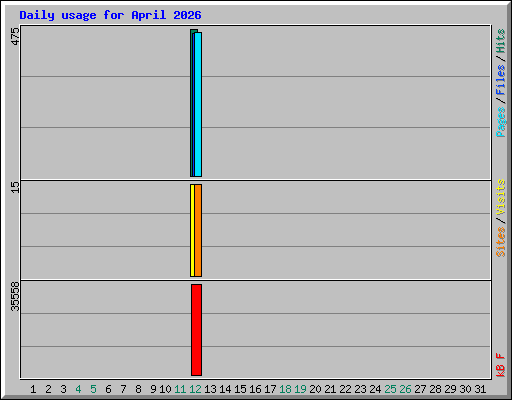
Task: Select the cyan Pages bar for day 12
Action: point(198,104)
